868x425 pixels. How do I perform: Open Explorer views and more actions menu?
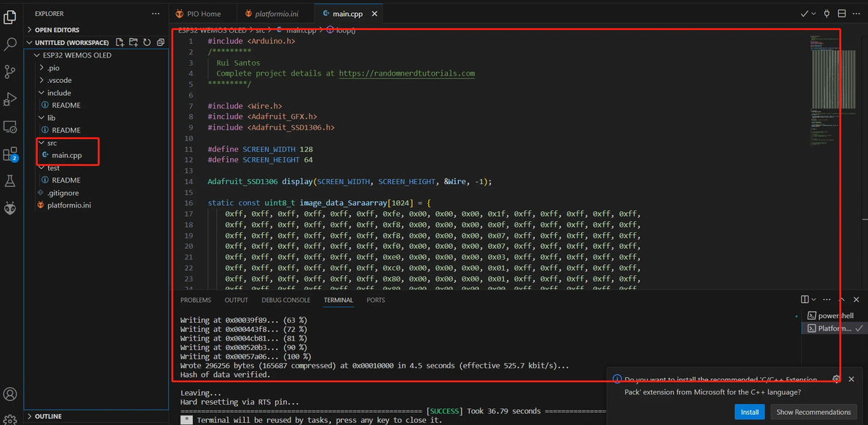[x=156, y=13]
